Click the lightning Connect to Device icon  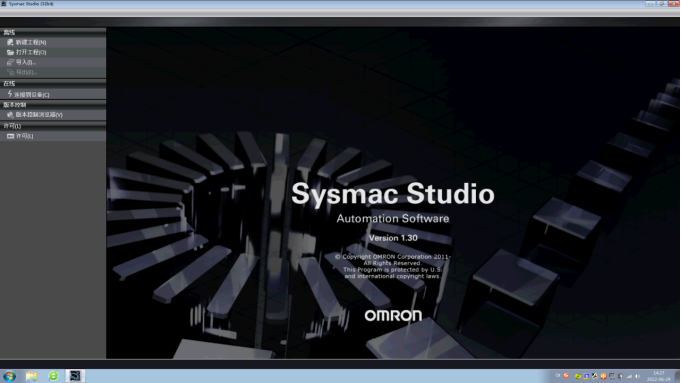tap(10, 94)
